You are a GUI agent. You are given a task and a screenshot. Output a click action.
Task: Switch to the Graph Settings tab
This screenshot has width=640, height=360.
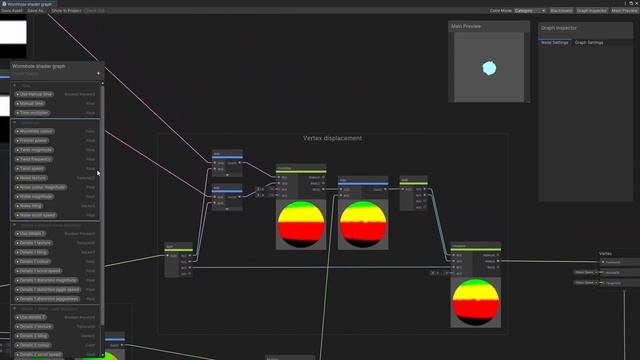coord(589,42)
